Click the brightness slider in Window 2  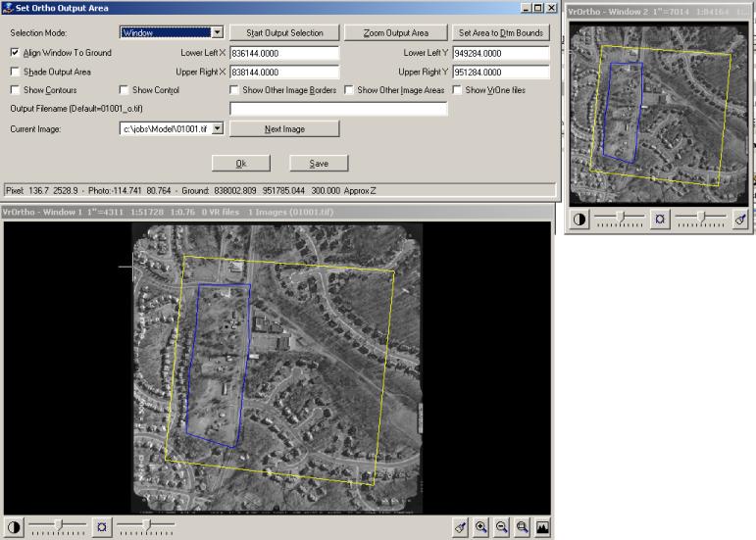coord(700,220)
